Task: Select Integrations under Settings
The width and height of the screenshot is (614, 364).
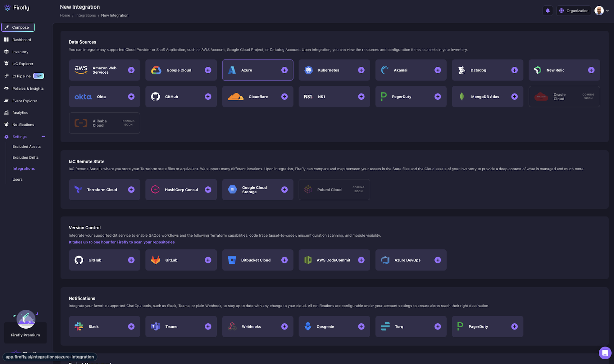Action: (23, 168)
